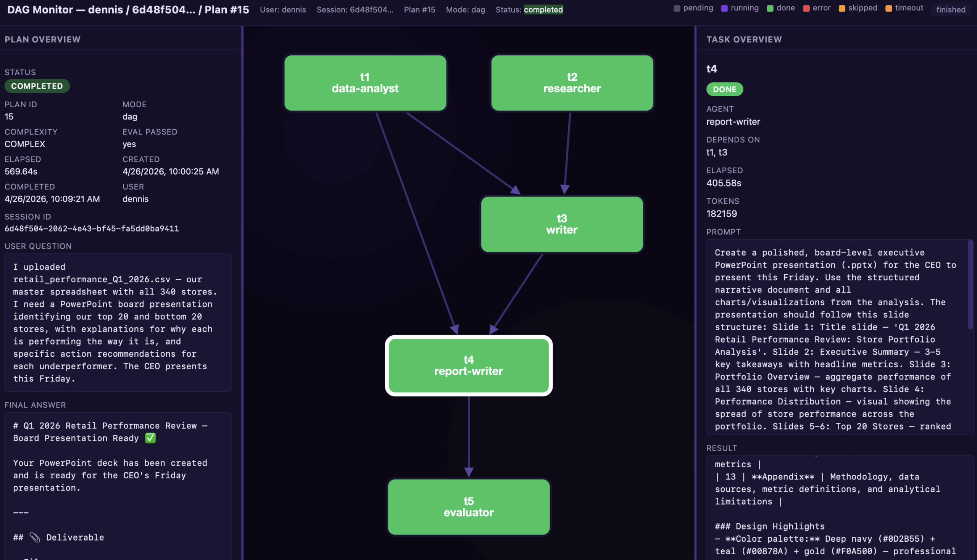Select the t1 data-analyst node

click(365, 83)
